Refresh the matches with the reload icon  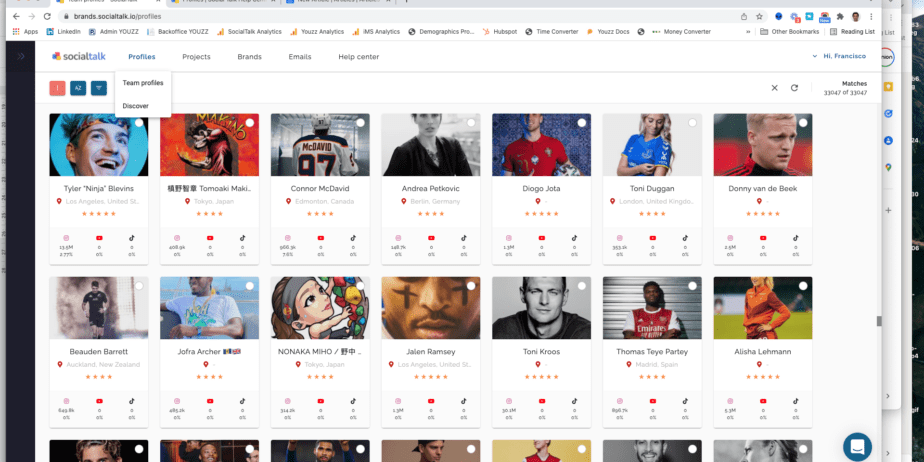(x=794, y=88)
